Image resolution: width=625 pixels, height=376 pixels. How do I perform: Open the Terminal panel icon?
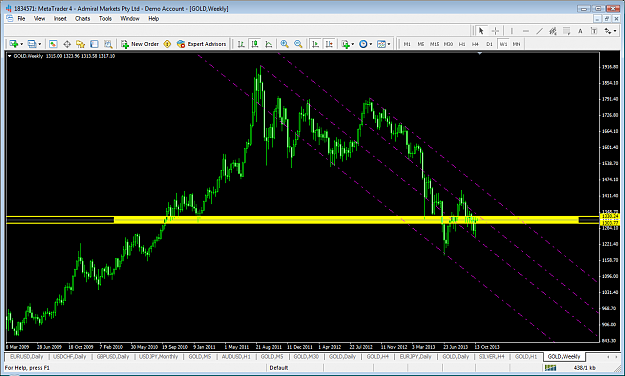coord(94,44)
